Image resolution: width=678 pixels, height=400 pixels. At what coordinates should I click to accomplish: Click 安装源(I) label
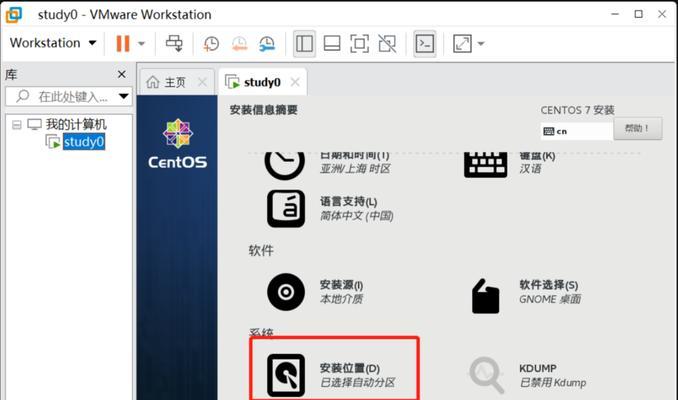341,285
